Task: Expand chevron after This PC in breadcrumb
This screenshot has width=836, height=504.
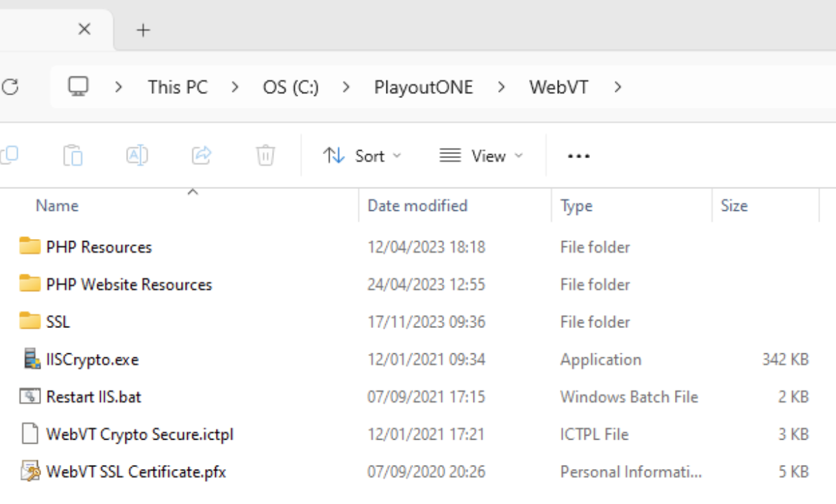Action: (x=235, y=87)
